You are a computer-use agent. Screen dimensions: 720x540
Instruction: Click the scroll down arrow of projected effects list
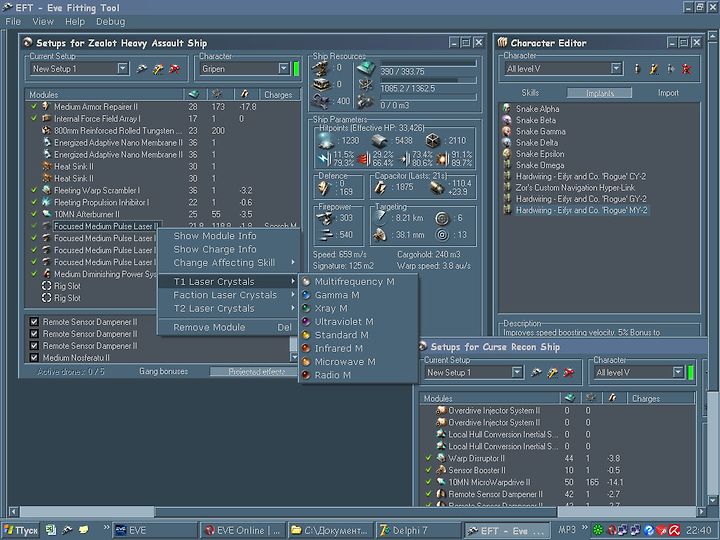point(294,356)
